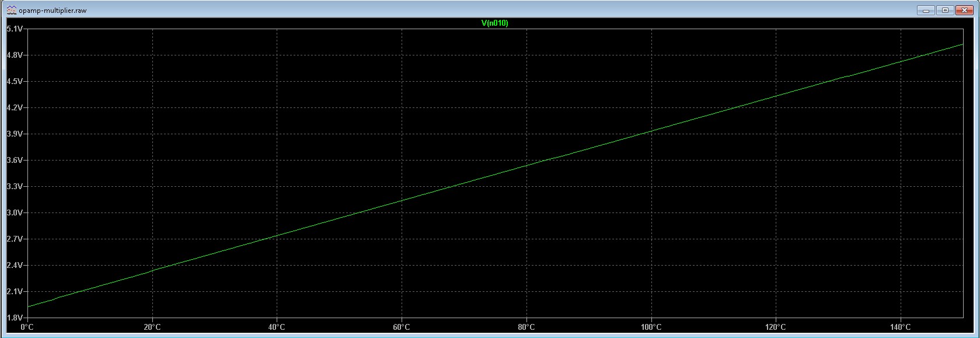Click the 4.8V vertical axis label

click(x=15, y=55)
